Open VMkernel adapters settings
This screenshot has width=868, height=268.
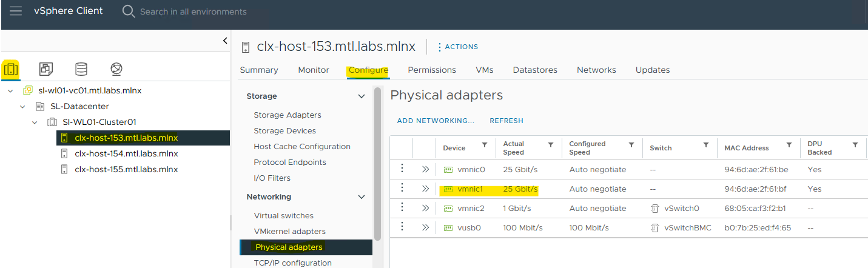(290, 231)
